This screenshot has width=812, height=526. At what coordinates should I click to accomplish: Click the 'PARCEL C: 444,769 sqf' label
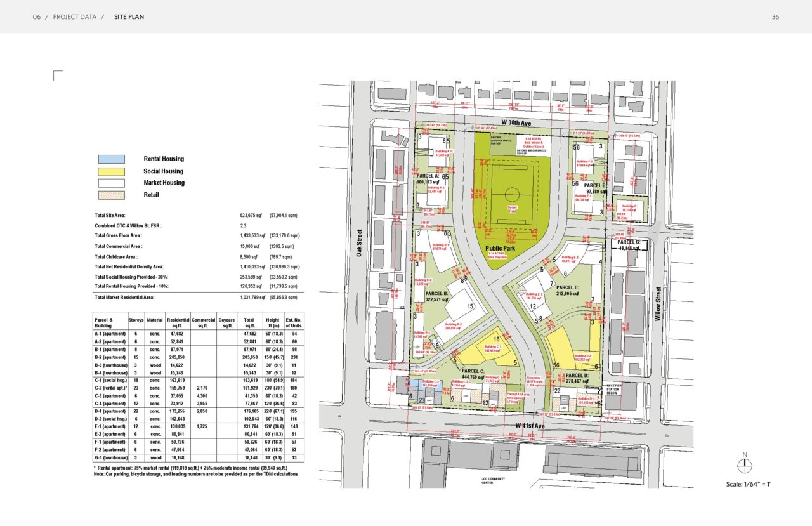[473, 374]
